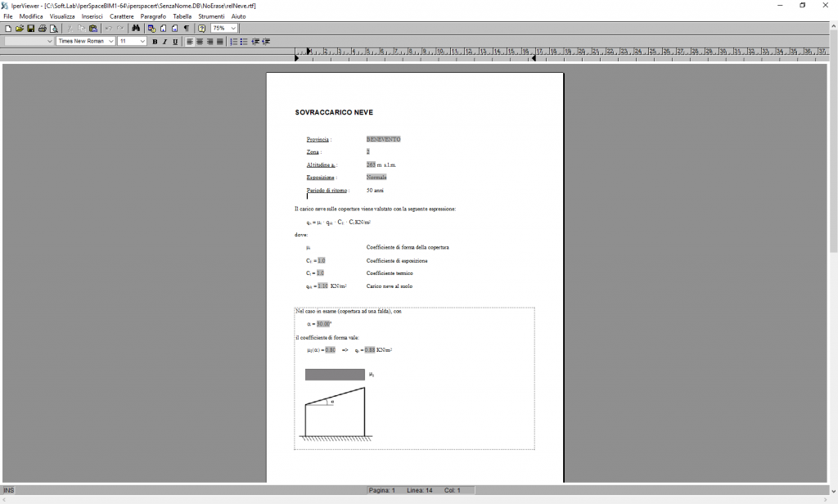Save the document with the floppy icon
Image resolution: width=838 pixels, height=504 pixels.
[x=30, y=29]
